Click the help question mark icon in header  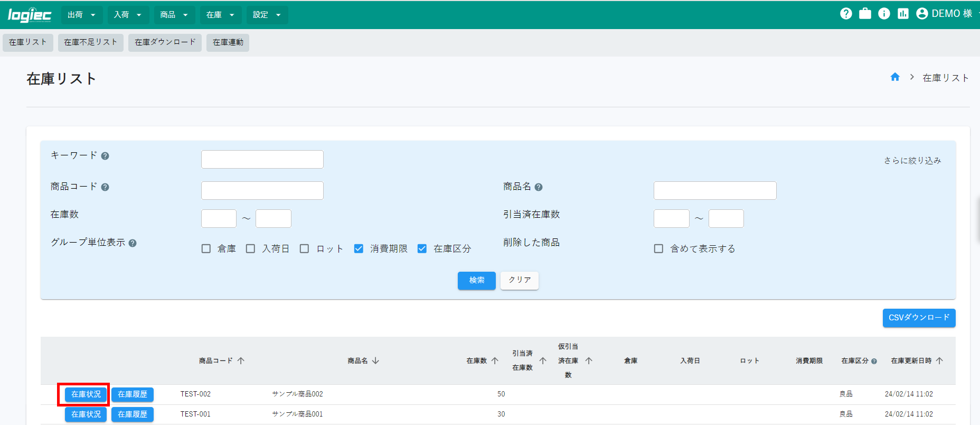pyautogui.click(x=846, y=14)
